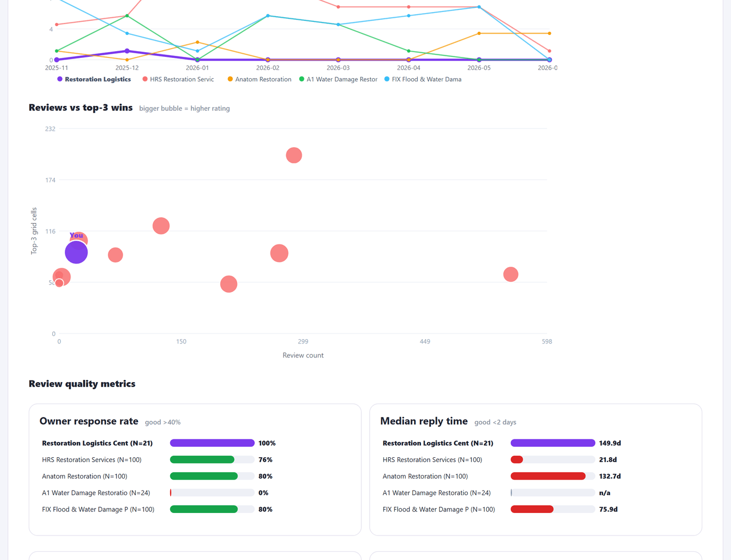Click the "80%" value in the Anatom Restoration row

click(x=265, y=476)
